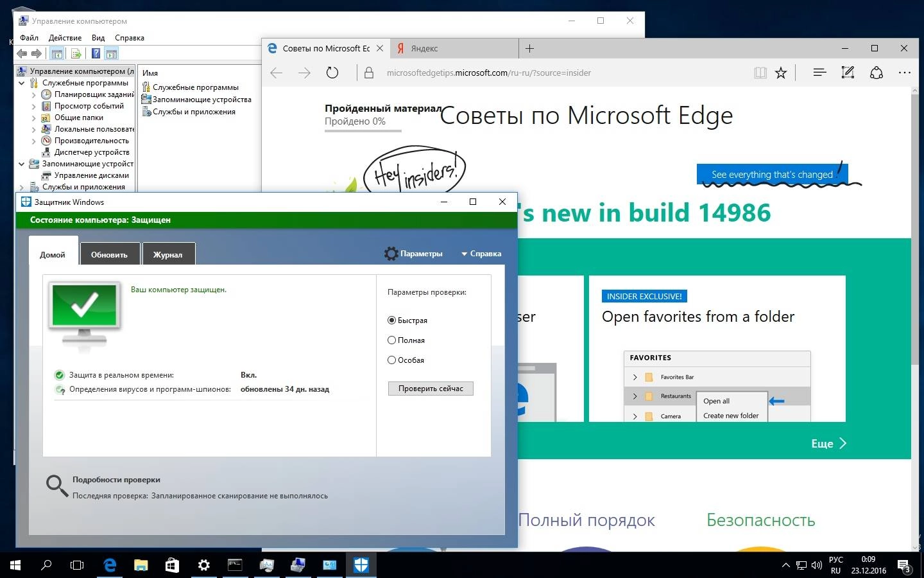Open Файл menu in Computer Management

pos(29,38)
